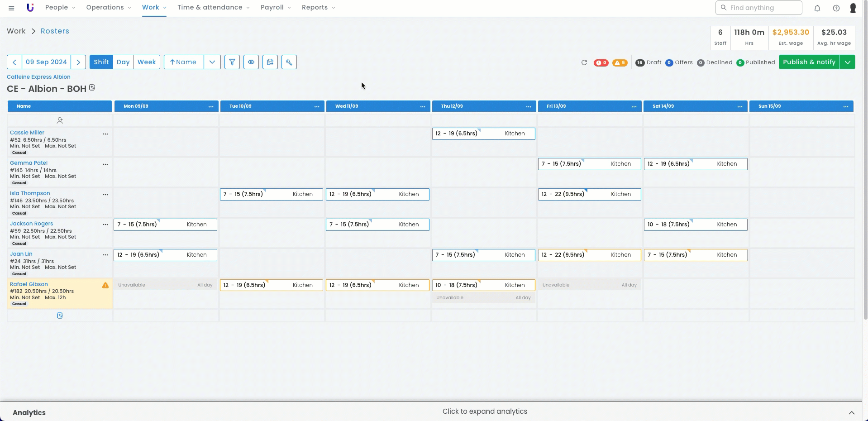Switch to Day view

(123, 62)
